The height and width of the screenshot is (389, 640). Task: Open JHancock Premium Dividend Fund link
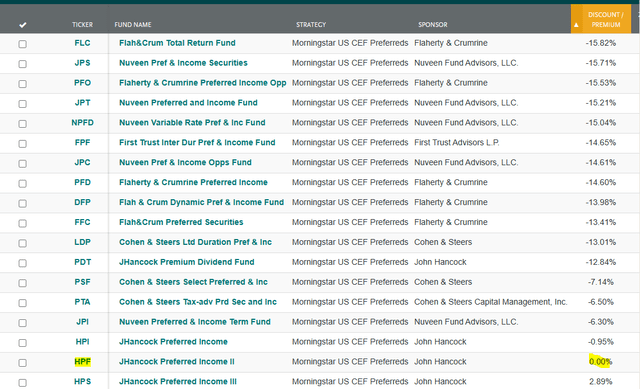[187, 262]
